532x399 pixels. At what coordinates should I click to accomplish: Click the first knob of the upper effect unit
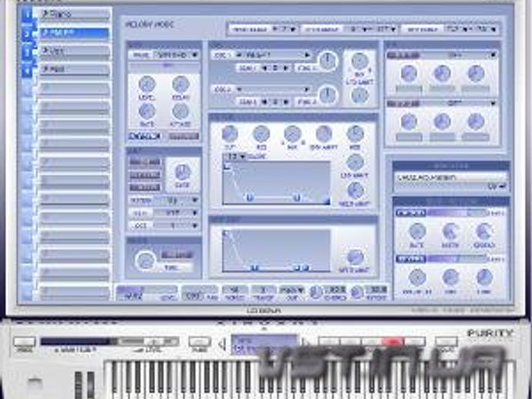[409, 74]
